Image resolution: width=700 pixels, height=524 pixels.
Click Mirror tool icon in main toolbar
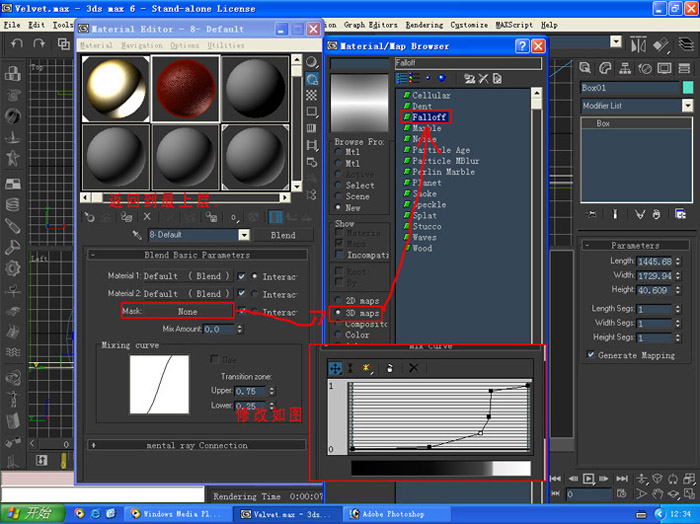[x=638, y=45]
